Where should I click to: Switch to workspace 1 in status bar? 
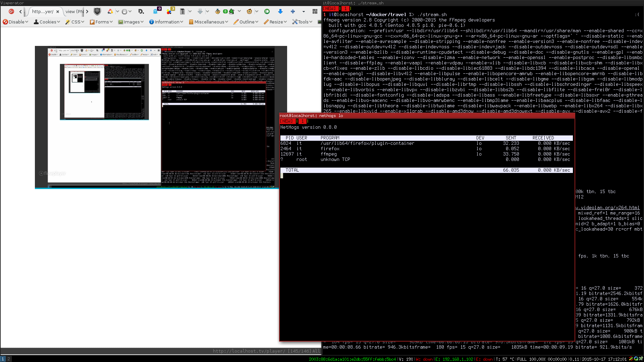(x=3, y=359)
